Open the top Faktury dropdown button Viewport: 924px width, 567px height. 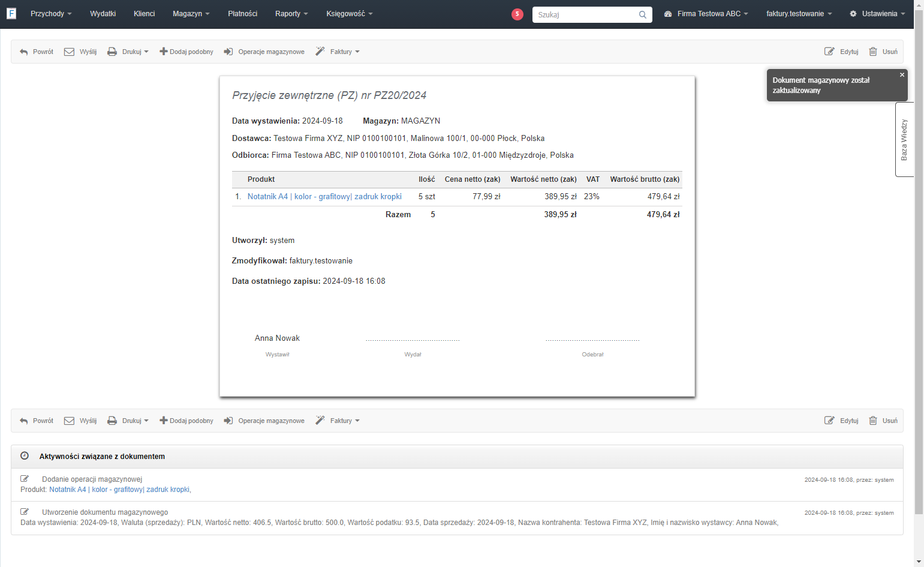[x=338, y=52]
